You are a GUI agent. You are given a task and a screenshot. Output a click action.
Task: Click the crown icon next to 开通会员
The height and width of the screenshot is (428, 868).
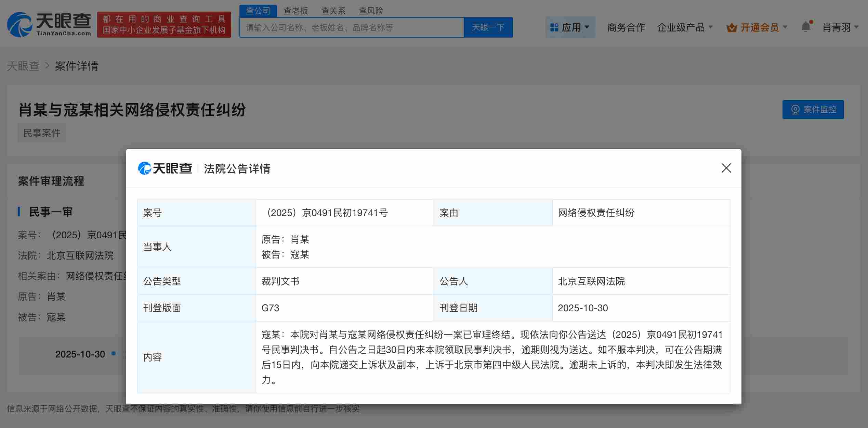[x=732, y=27]
